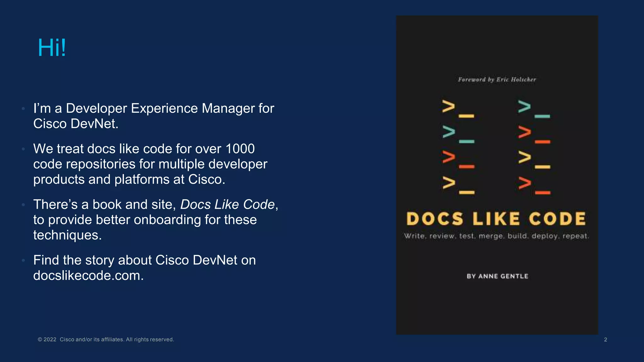Click 'Foreword by Eric Holscher' text

[497, 80]
